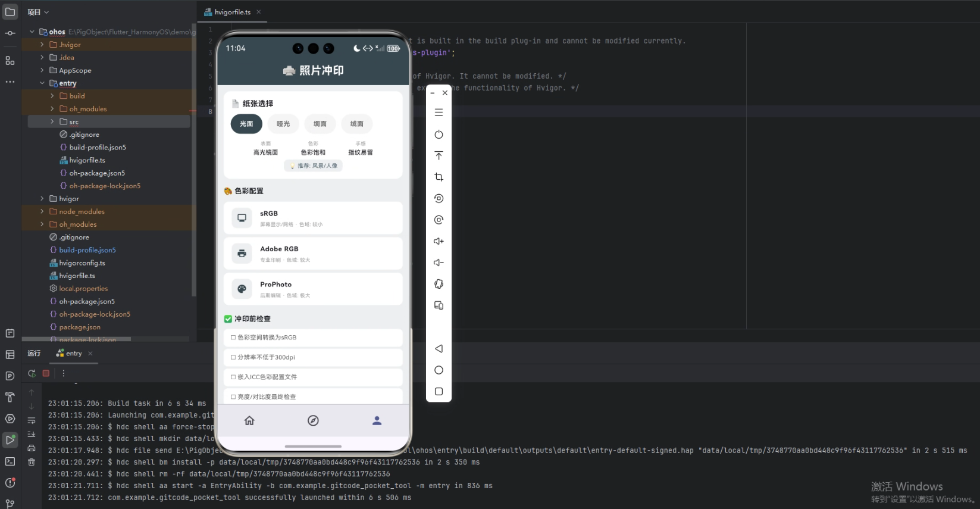Open package.json file in tree
This screenshot has width=980, height=509.
tap(80, 327)
